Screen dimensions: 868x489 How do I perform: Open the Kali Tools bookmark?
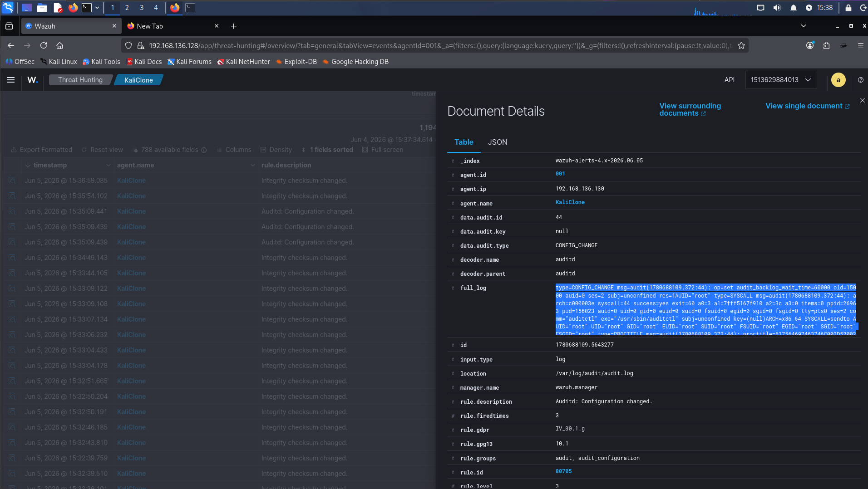(101, 62)
